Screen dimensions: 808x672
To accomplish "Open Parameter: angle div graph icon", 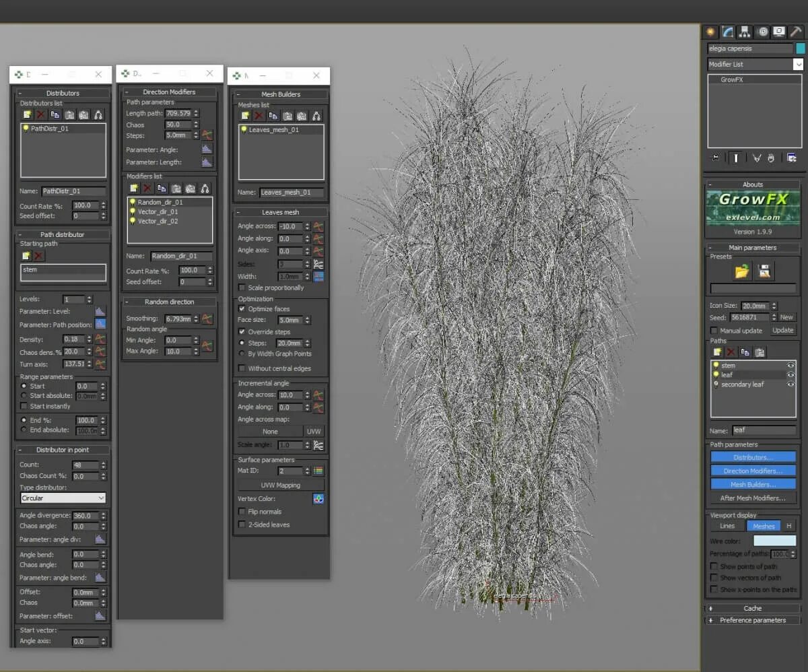I will [x=100, y=539].
